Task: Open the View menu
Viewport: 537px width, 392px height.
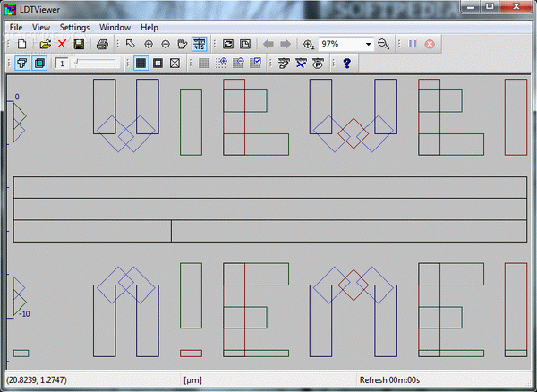Action: point(41,28)
